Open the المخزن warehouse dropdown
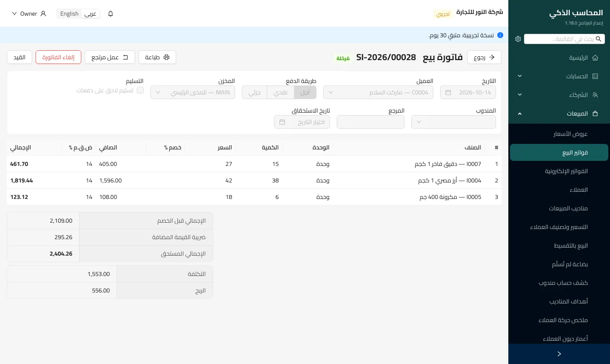The width and height of the screenshot is (610, 364). 193,92
